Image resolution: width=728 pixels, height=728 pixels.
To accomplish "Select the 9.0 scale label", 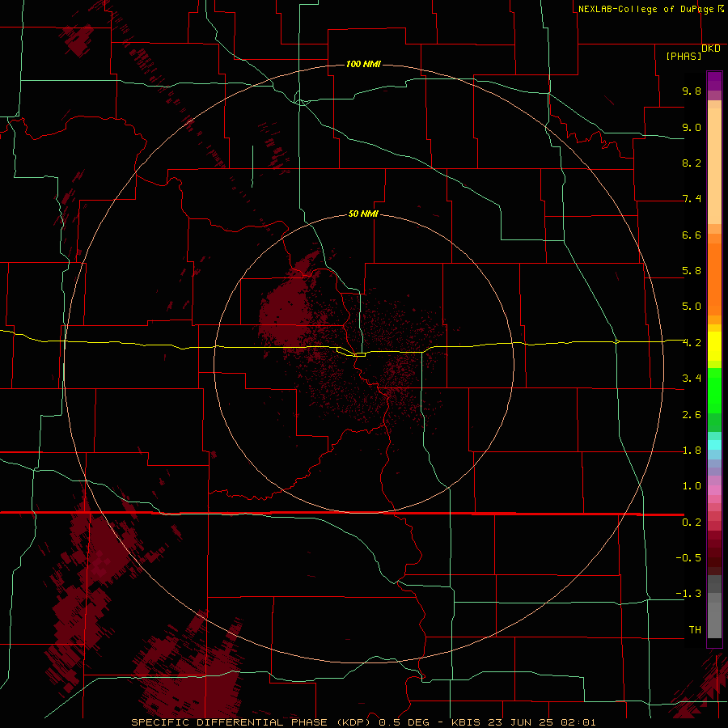I will tap(692, 127).
